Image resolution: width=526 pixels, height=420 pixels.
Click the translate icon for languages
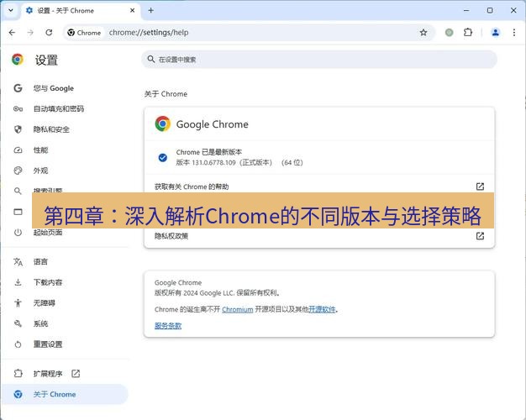18,262
